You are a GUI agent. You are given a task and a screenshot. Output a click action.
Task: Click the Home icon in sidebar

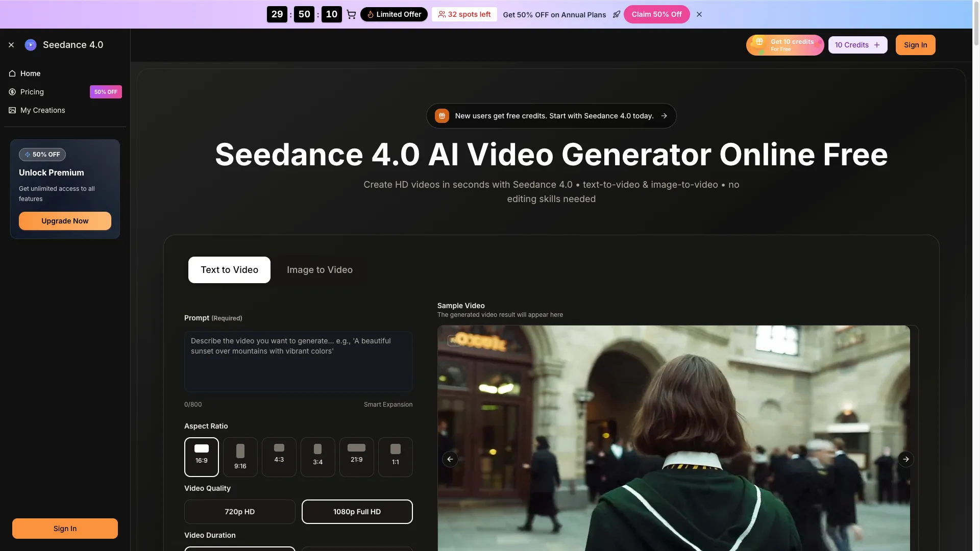(12, 73)
